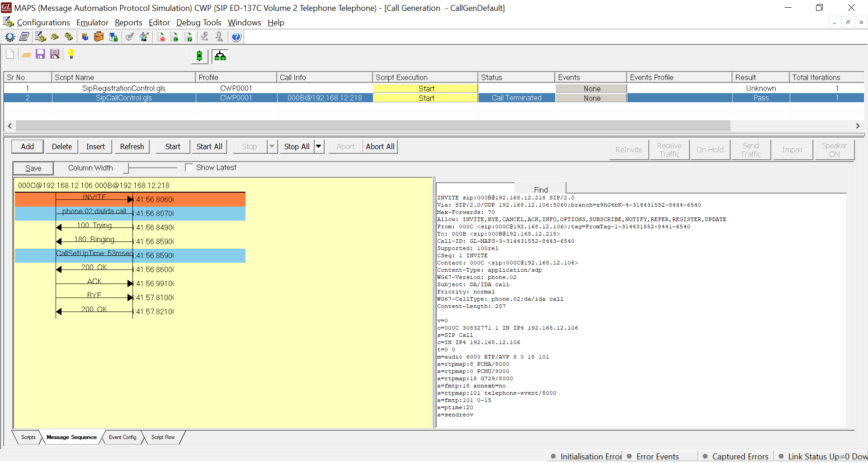
Task: Click the Find input field
Action: coord(476,188)
